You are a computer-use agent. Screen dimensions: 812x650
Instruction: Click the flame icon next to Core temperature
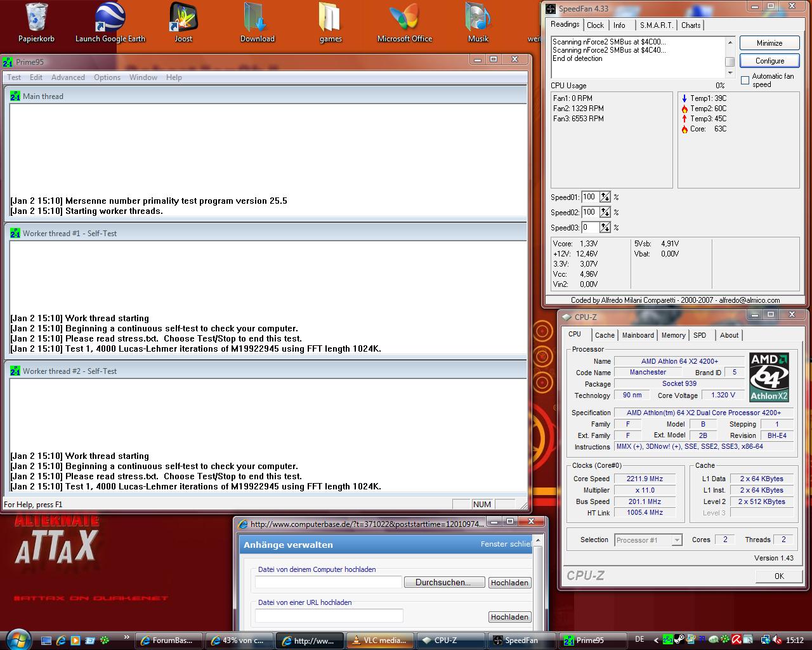(684, 129)
